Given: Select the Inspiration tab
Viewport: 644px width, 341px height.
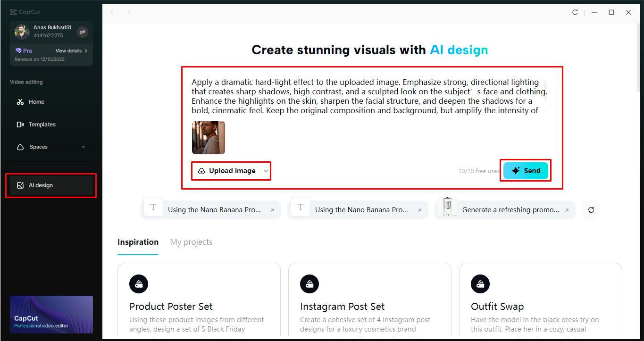Looking at the screenshot, I should [138, 242].
